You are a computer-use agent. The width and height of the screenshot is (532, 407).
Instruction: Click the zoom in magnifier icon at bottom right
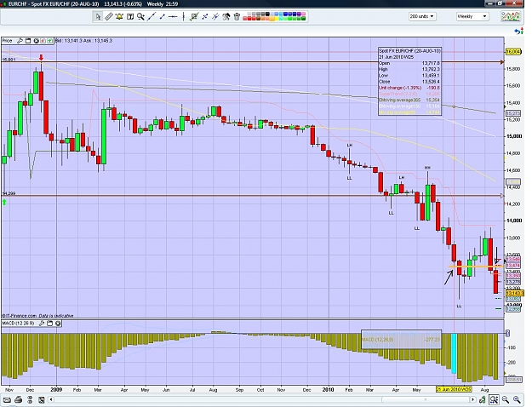point(517,399)
